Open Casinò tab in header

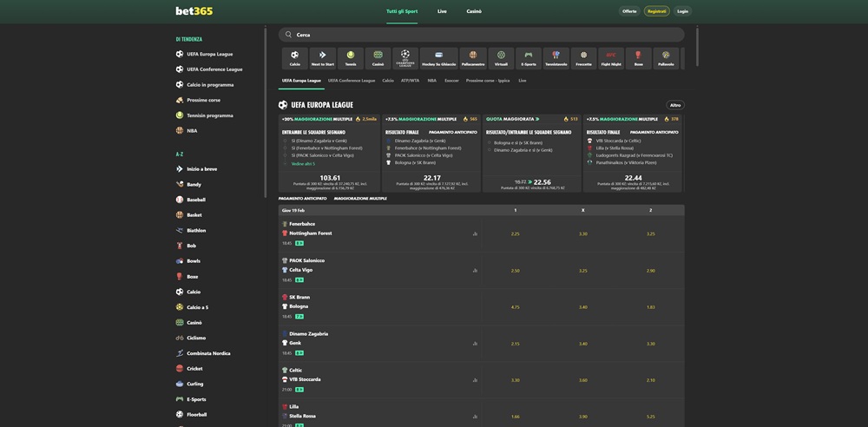474,11
